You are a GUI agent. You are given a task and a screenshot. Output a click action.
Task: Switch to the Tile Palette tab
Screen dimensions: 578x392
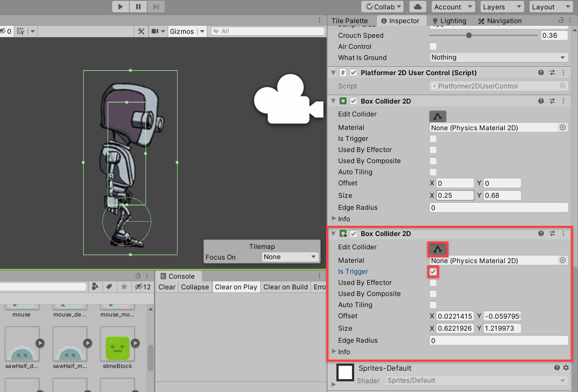350,20
